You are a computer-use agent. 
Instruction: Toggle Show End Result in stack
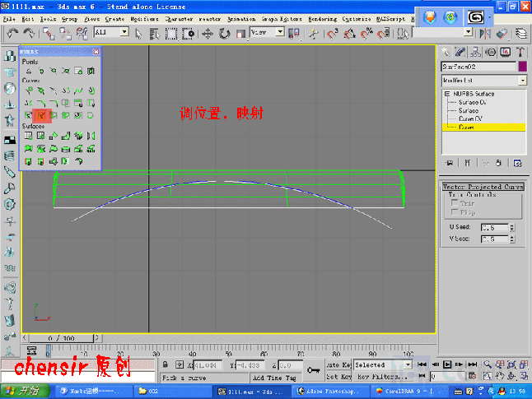(467, 163)
